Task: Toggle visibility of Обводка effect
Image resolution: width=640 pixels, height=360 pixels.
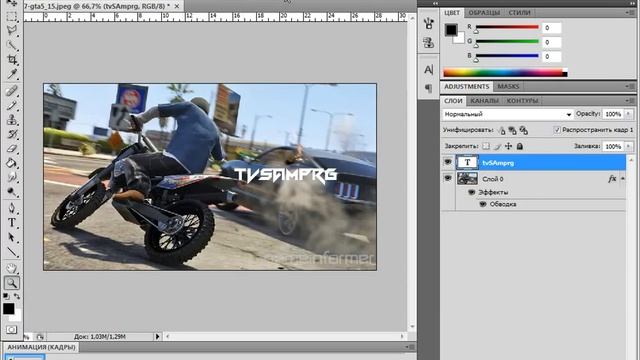Action: 483,204
